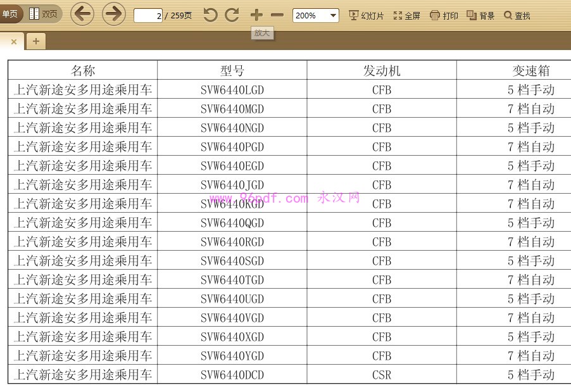The height and width of the screenshot is (392, 571).
Task: Click CFB engine cell in SVW6440LGD row
Action: click(x=382, y=90)
